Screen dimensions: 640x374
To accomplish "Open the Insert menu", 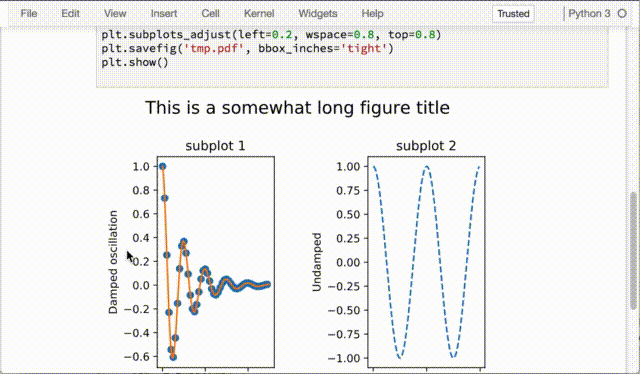I will (164, 13).
